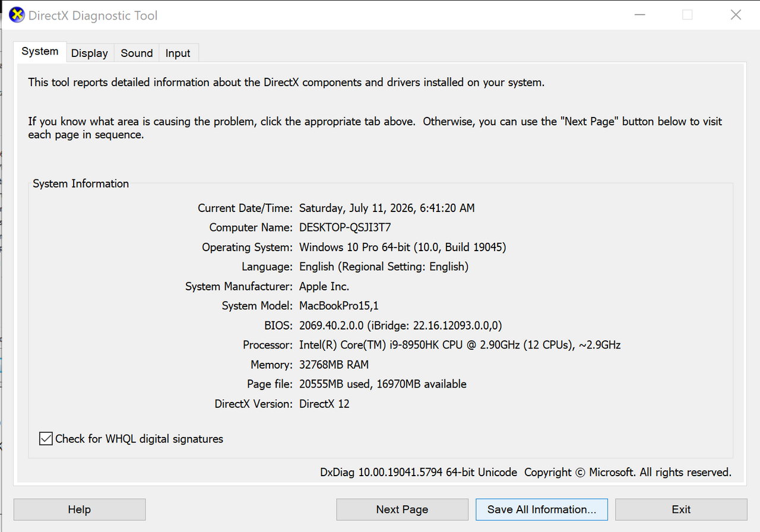The height and width of the screenshot is (532, 760).
Task: Click the DirectX Version label
Action: (254, 404)
